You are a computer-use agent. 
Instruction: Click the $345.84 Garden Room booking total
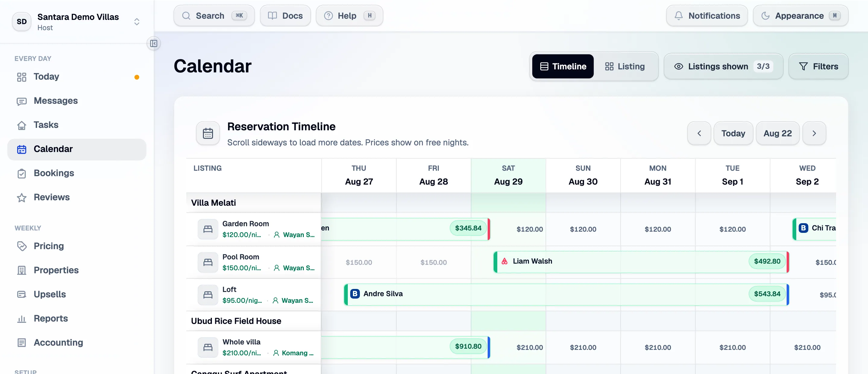coord(468,228)
